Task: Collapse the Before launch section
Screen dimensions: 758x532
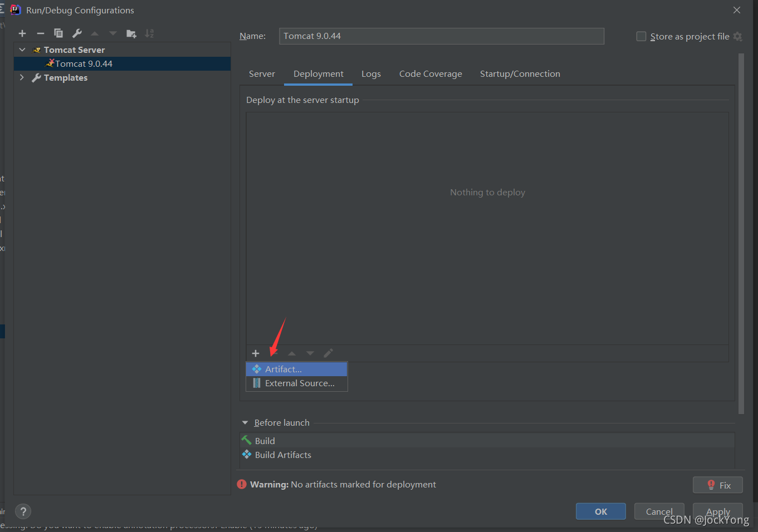Action: 245,422
